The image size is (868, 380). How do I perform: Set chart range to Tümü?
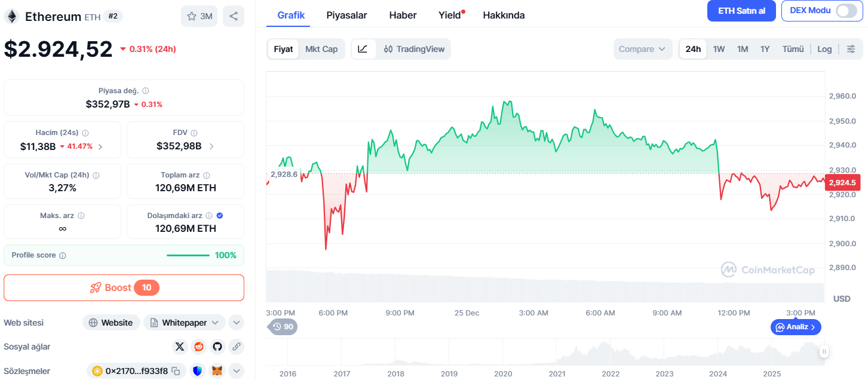point(793,49)
